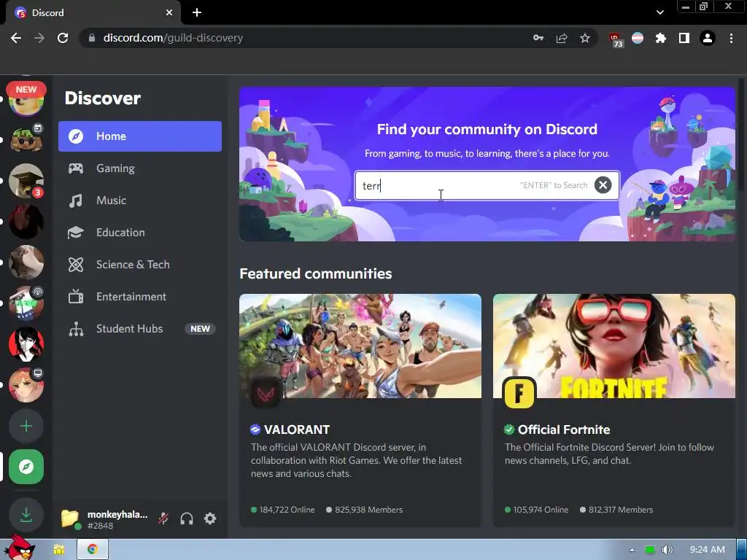Open the pink-white striped extension icon
Screen dimensions: 747x560
[638, 38]
